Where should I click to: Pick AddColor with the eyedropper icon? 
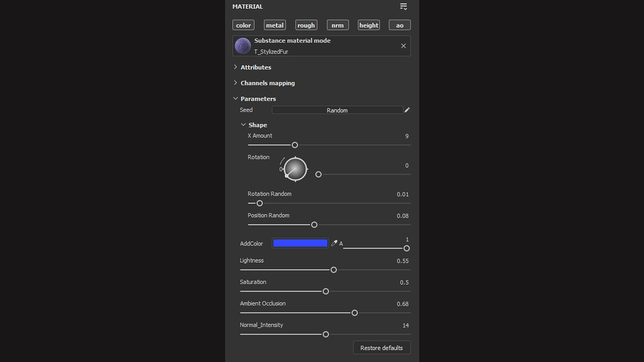[x=334, y=243]
